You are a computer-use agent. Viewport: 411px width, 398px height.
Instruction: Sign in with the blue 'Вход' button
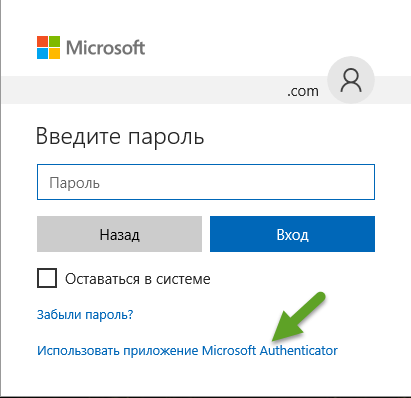pyautogui.click(x=292, y=234)
